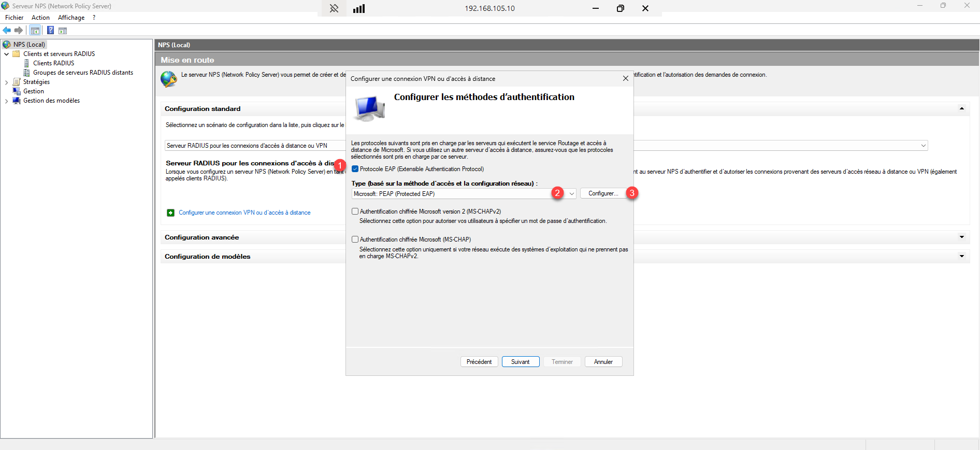Click the Configurer... button
This screenshot has width=980, height=450.
pyautogui.click(x=603, y=193)
